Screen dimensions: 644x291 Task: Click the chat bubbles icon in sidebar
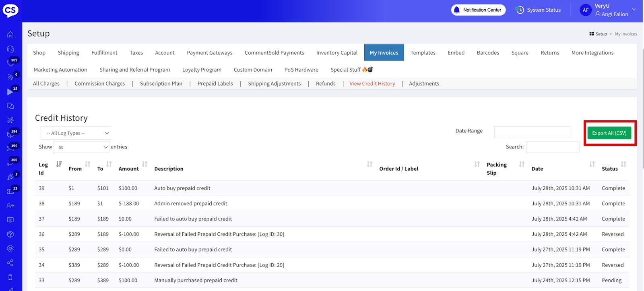(x=10, y=106)
